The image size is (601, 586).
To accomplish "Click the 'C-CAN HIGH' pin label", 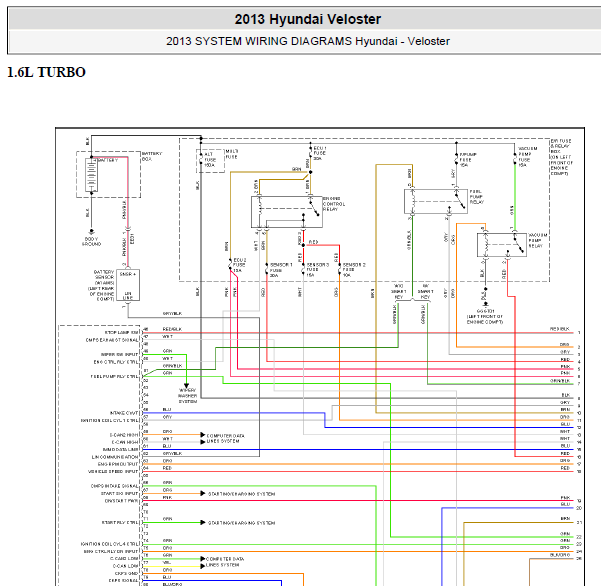I will coord(125,442).
